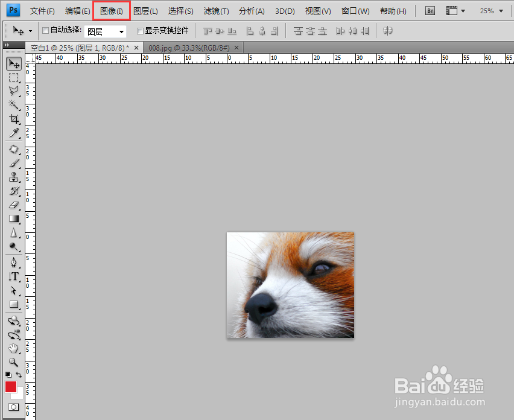
Task: Open the 图像(I) menu
Action: (112, 11)
